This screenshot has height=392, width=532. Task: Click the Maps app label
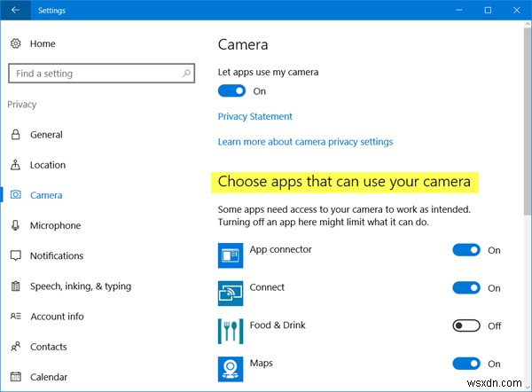click(x=262, y=363)
